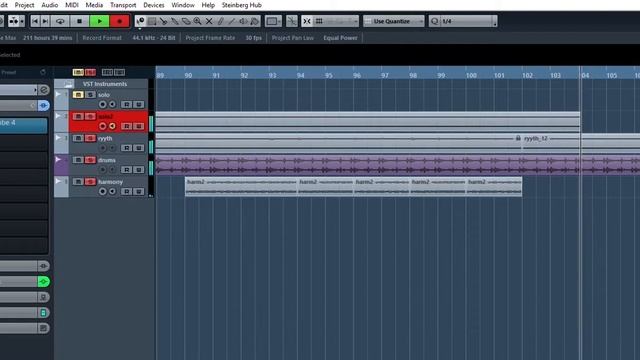Open the Devices menu

tap(154, 5)
